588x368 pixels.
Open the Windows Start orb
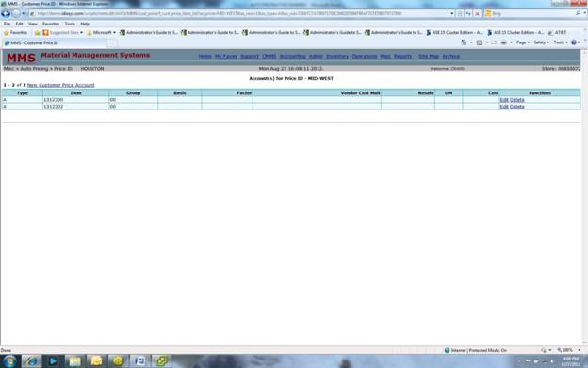click(x=9, y=361)
